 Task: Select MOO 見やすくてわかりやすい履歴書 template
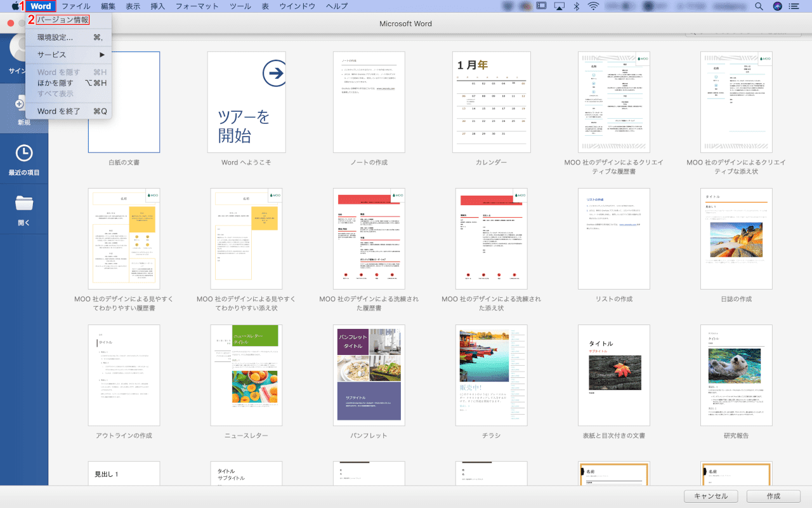tap(124, 239)
